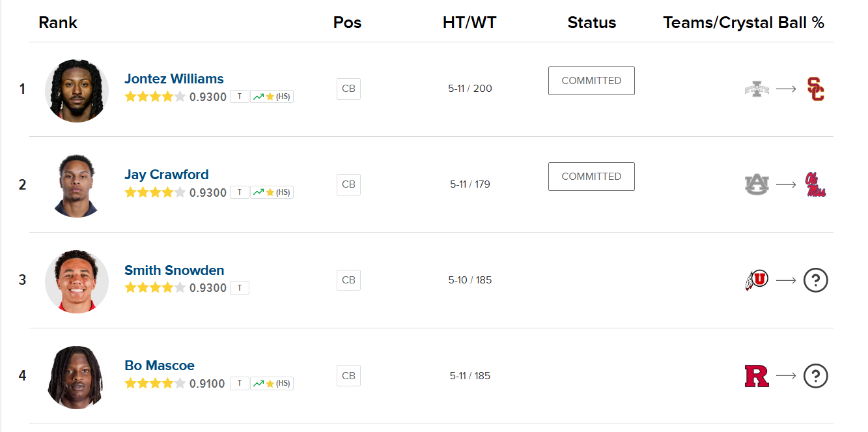The height and width of the screenshot is (432, 868).
Task: Click the COMMITTED button for Jontez Williams
Action: 591,81
